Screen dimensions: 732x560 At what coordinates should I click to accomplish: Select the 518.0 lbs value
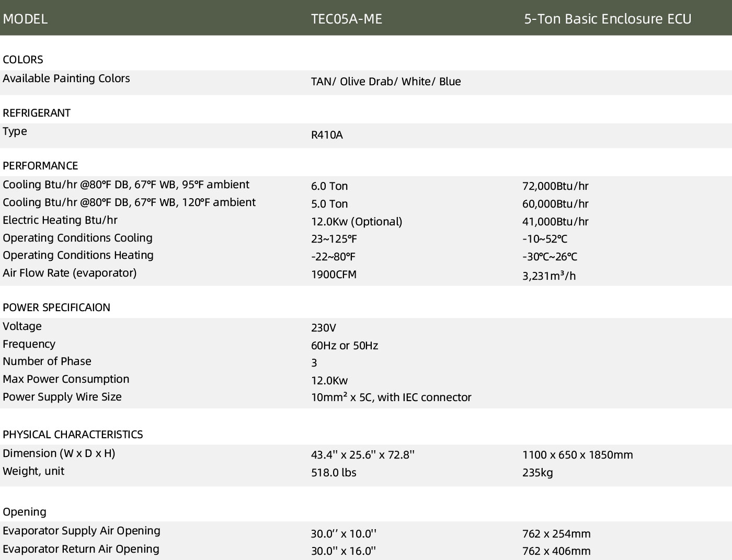pos(334,473)
